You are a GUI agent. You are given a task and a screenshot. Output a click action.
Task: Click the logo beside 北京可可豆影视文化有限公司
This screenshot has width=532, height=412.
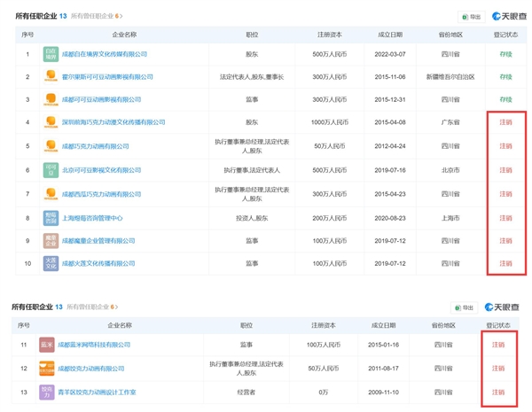[x=51, y=170]
